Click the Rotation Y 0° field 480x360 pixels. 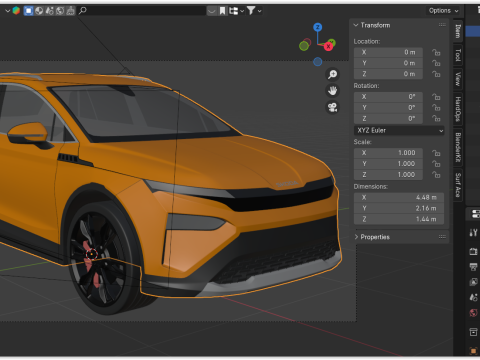tap(388, 108)
